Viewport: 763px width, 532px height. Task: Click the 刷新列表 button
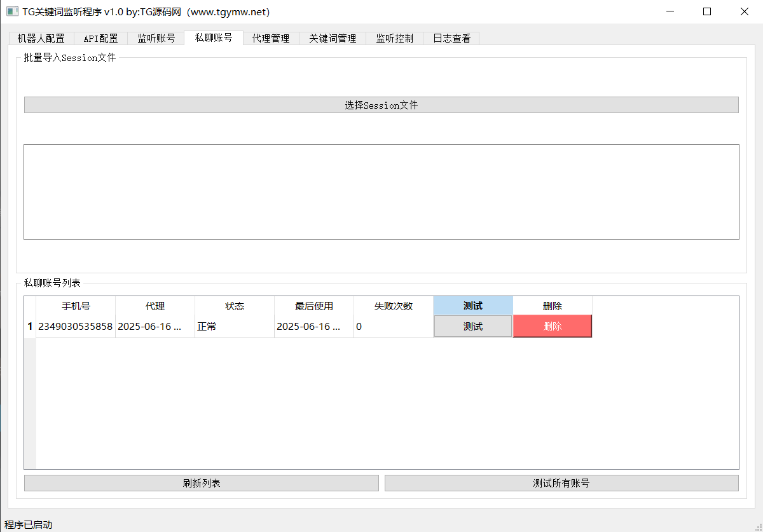tap(201, 483)
